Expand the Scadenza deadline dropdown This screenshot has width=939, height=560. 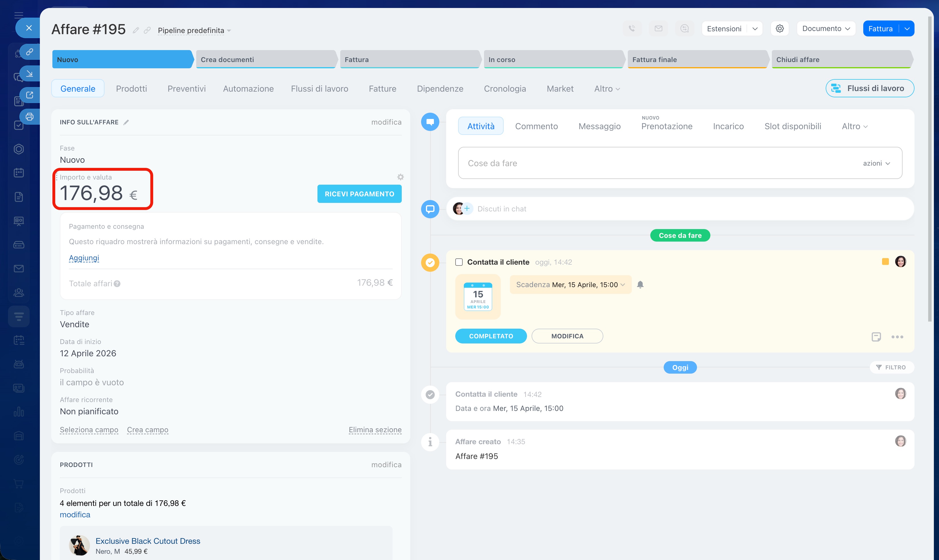570,285
